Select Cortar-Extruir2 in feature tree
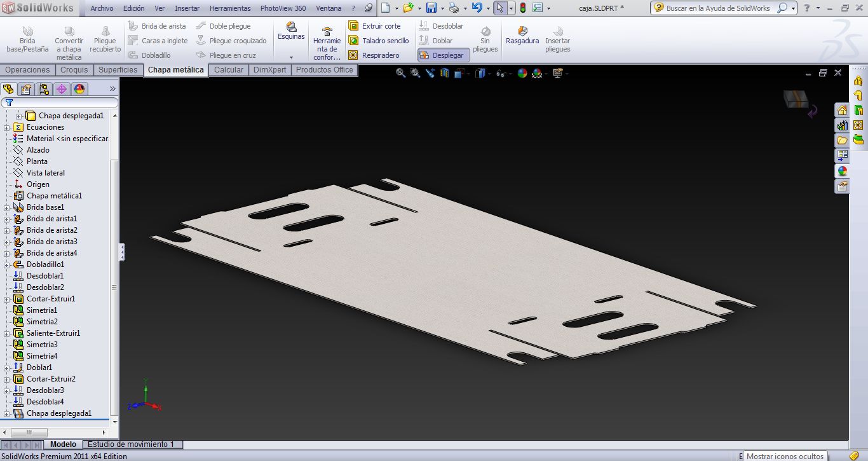The image size is (868, 461). [x=51, y=379]
